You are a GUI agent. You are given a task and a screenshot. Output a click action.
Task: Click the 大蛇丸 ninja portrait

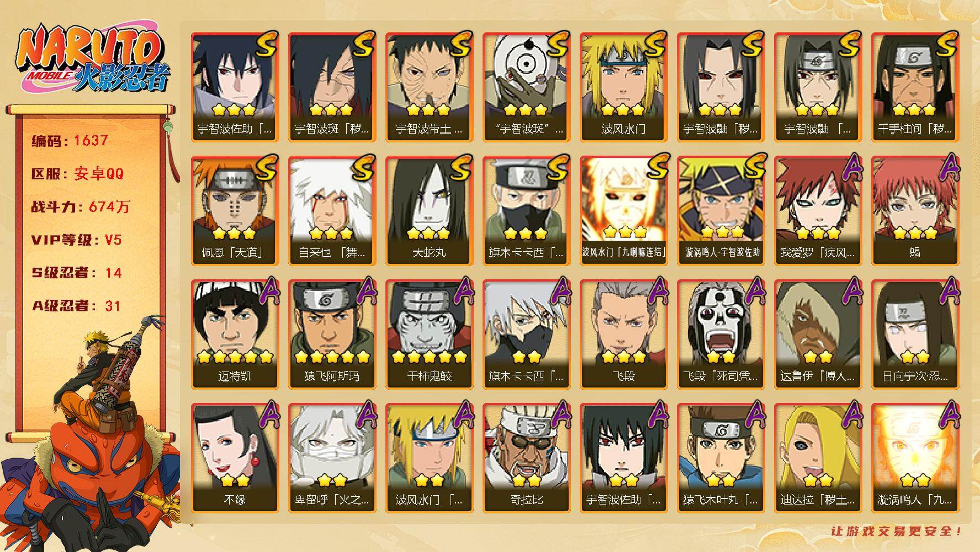click(429, 210)
